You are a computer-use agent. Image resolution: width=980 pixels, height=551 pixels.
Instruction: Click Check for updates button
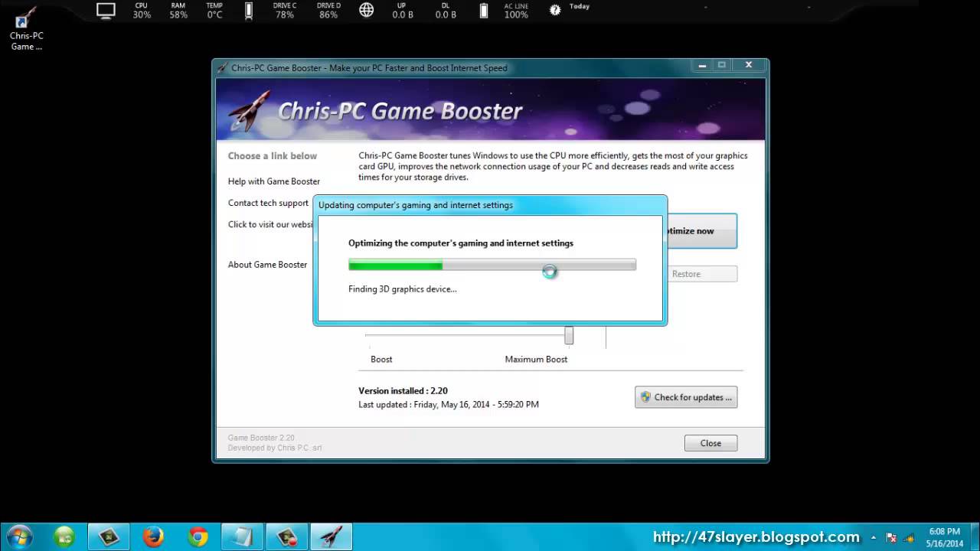tap(686, 397)
